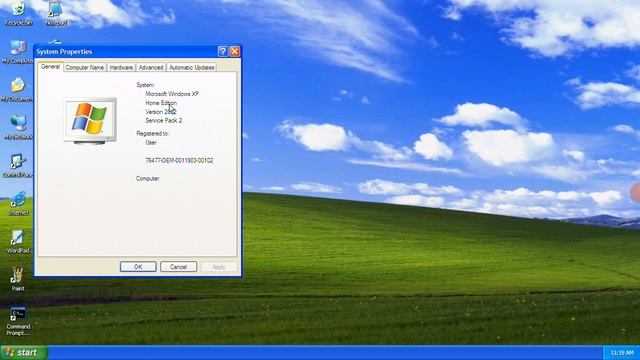Click the 'Service Pack 2' text

pos(164,121)
